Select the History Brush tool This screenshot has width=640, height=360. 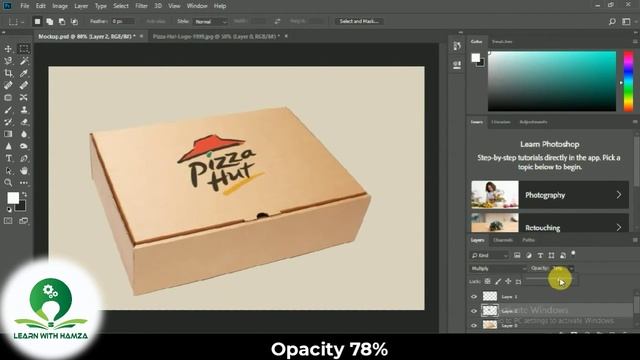[x=8, y=122]
